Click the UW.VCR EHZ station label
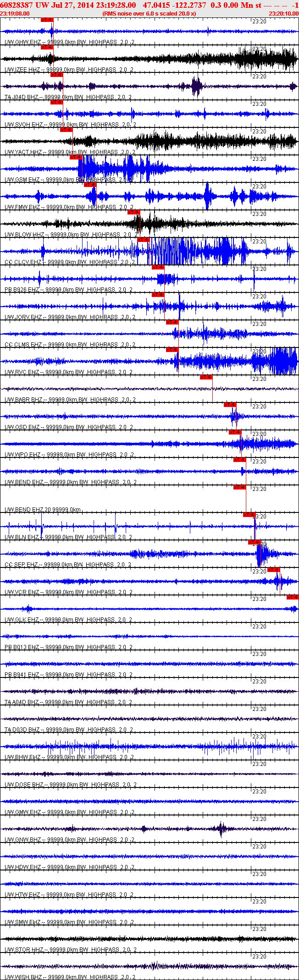The width and height of the screenshot is (299, 980). [x=68, y=592]
